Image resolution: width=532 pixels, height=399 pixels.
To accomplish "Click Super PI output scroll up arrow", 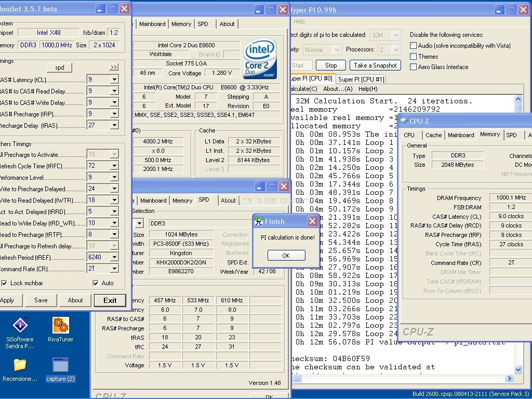I will pos(518,99).
